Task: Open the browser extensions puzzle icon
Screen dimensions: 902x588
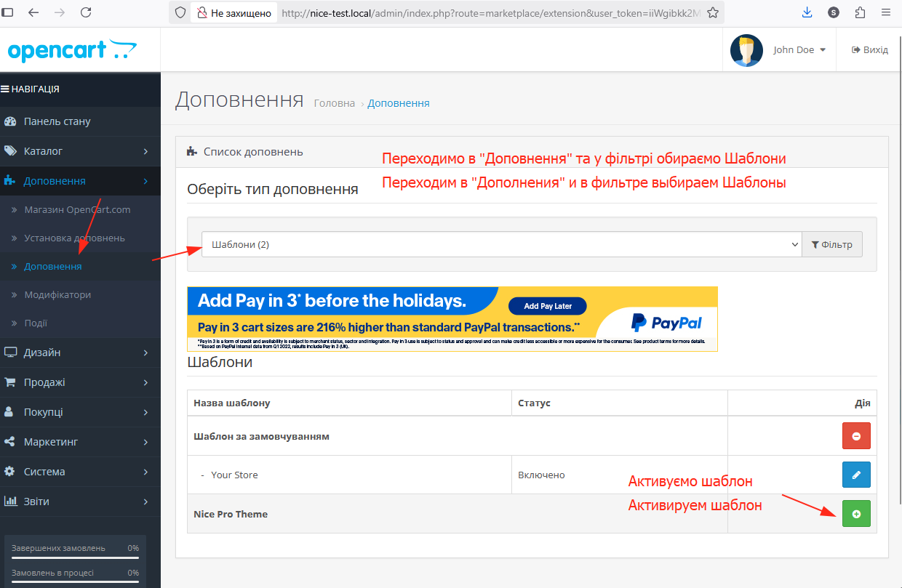Action: (x=860, y=12)
